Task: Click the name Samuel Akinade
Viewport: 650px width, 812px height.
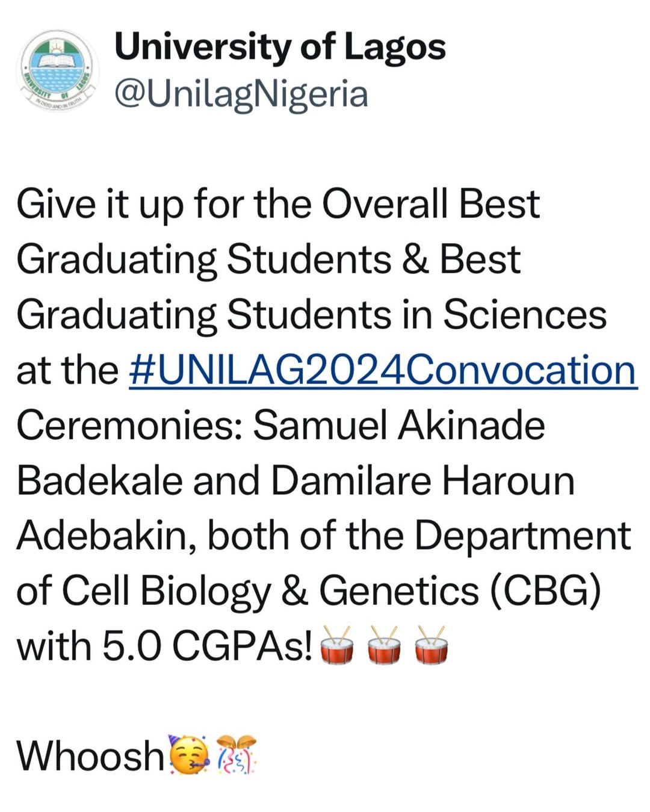Action: (x=398, y=425)
